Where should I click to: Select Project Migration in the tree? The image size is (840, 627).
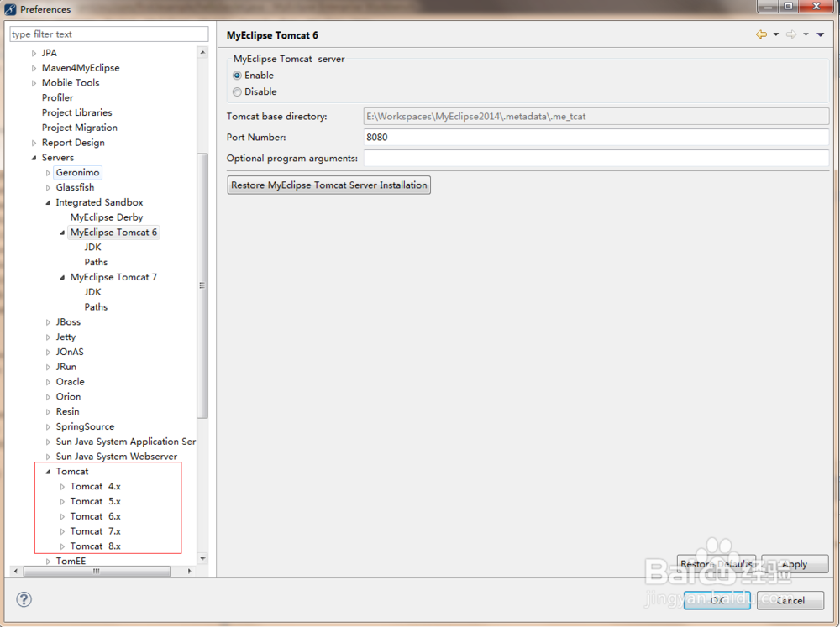pyautogui.click(x=79, y=128)
